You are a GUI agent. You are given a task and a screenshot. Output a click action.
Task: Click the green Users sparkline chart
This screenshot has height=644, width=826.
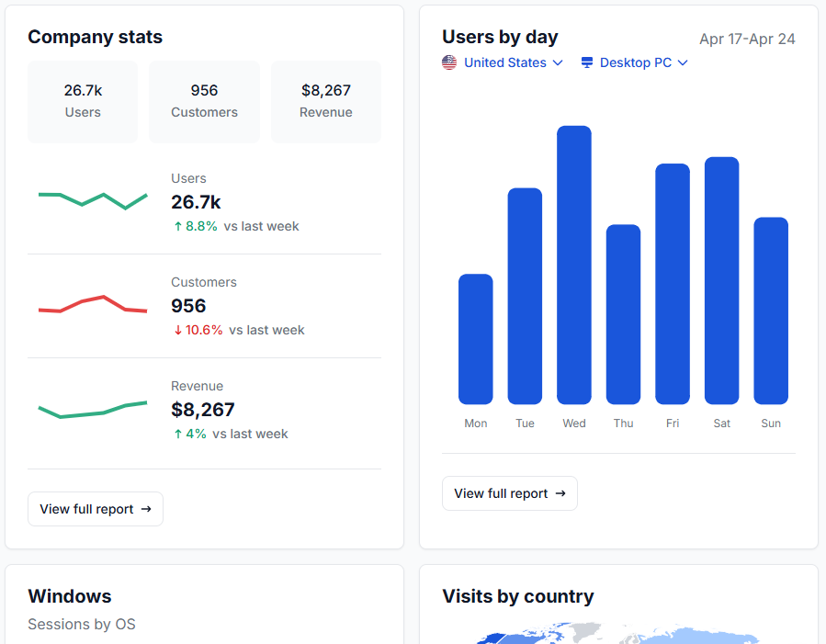coord(93,199)
